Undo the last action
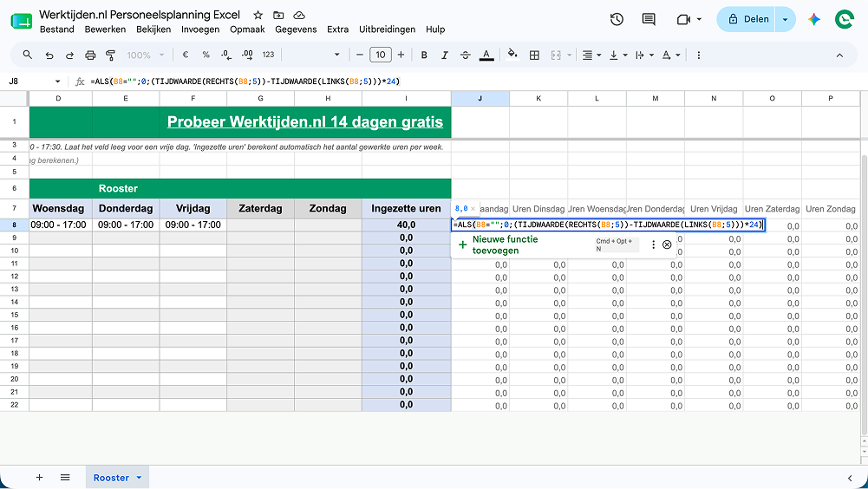 (49, 55)
